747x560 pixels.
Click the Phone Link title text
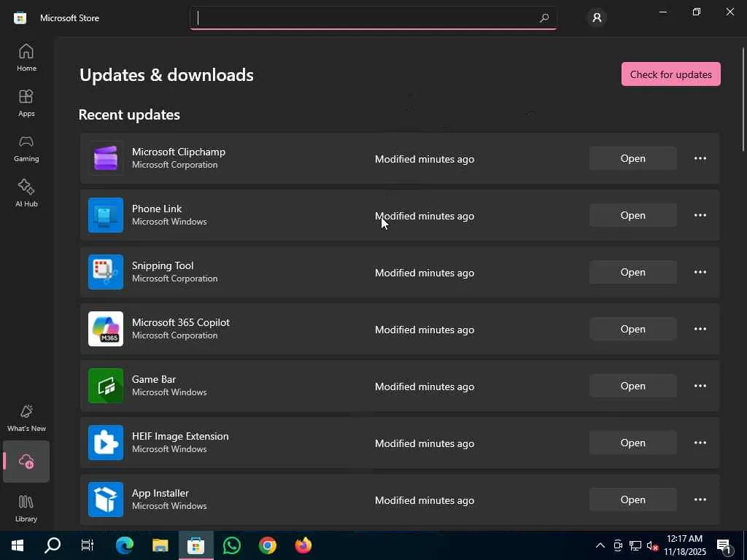tap(157, 209)
